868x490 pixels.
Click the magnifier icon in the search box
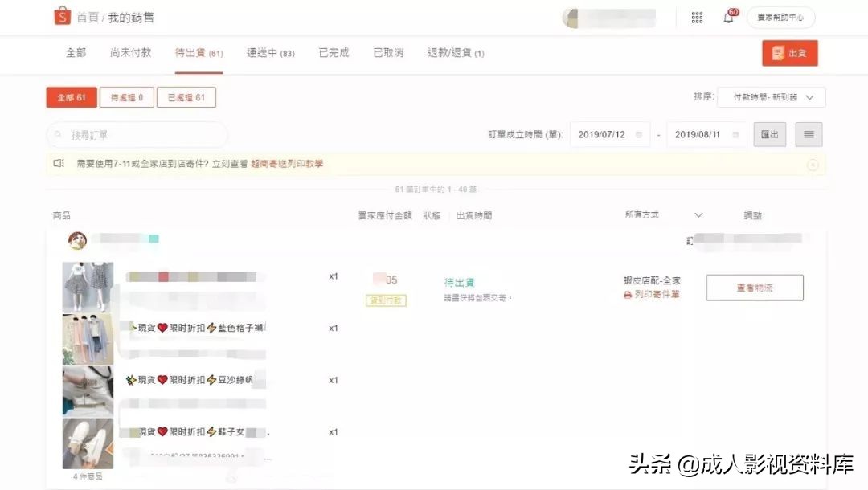(56, 134)
